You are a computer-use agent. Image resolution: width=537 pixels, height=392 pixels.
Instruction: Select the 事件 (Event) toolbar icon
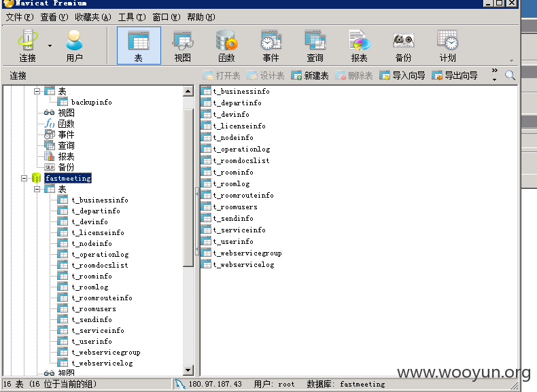pos(271,46)
